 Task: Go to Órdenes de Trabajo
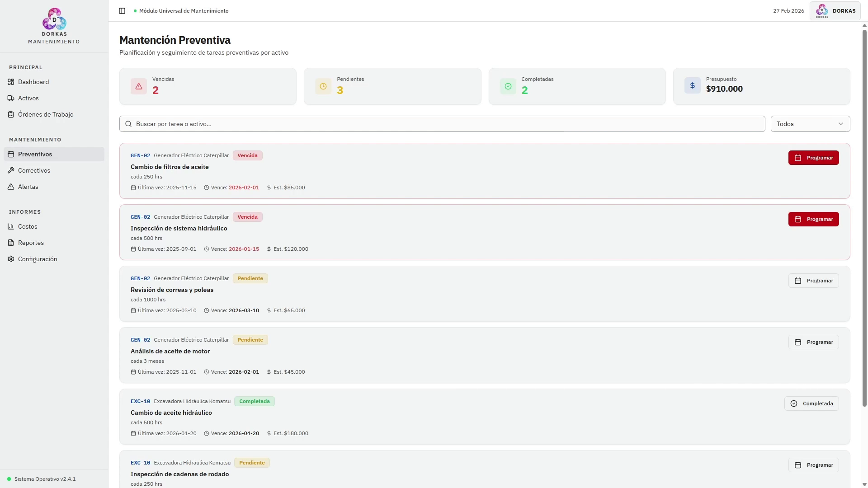pos(46,114)
